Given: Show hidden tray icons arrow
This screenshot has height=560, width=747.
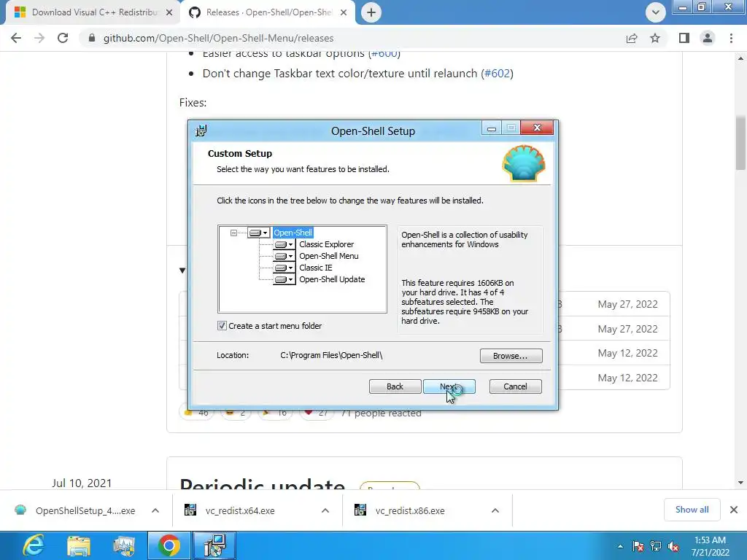Looking at the screenshot, I should coord(620,546).
